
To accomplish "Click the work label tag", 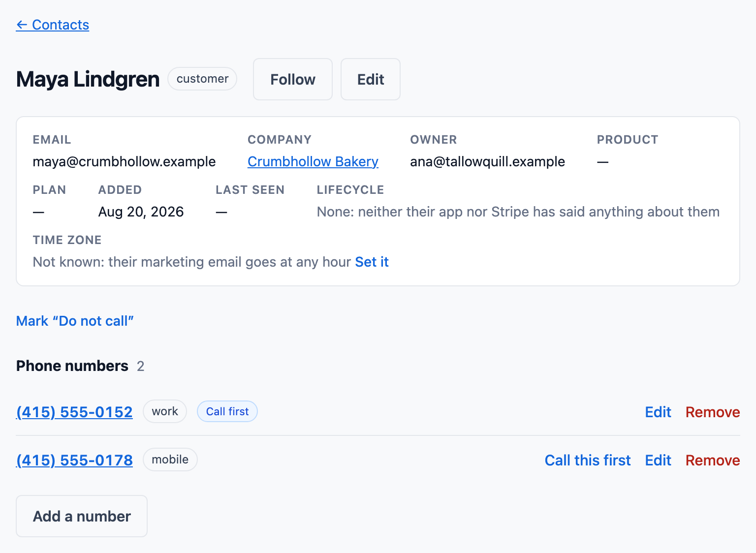I will [x=165, y=411].
